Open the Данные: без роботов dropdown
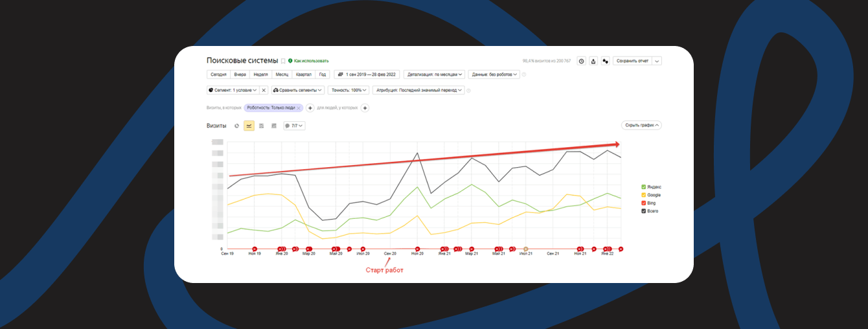868x329 pixels. [x=494, y=74]
